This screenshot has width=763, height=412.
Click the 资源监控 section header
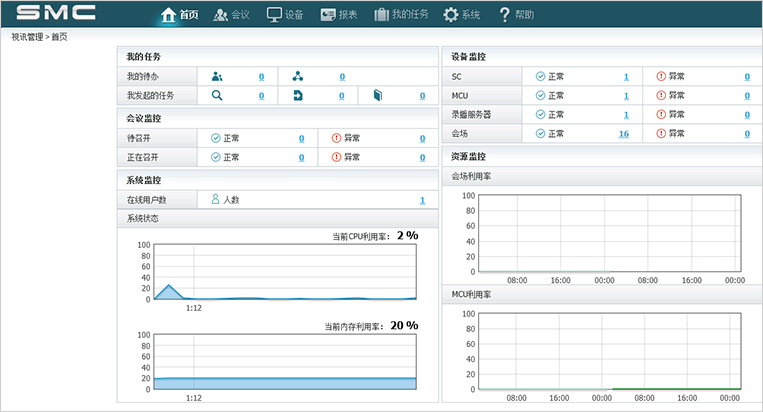coord(602,157)
